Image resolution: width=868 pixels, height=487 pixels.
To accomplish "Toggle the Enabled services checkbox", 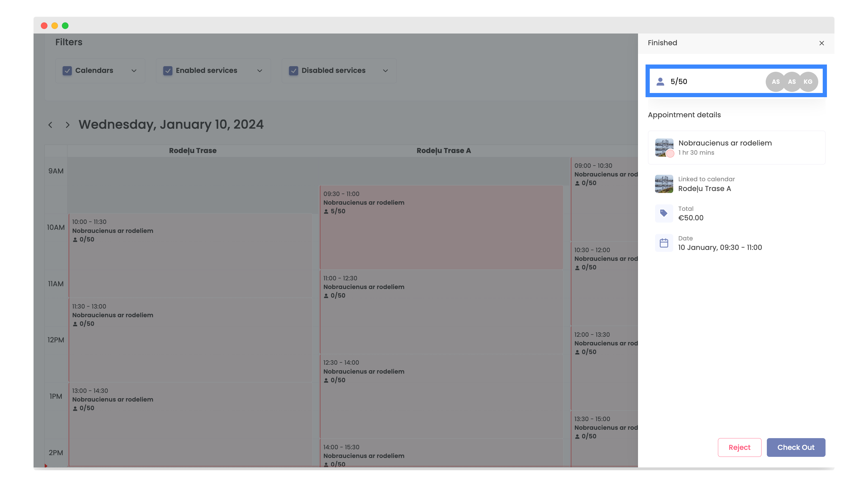I will click(167, 71).
